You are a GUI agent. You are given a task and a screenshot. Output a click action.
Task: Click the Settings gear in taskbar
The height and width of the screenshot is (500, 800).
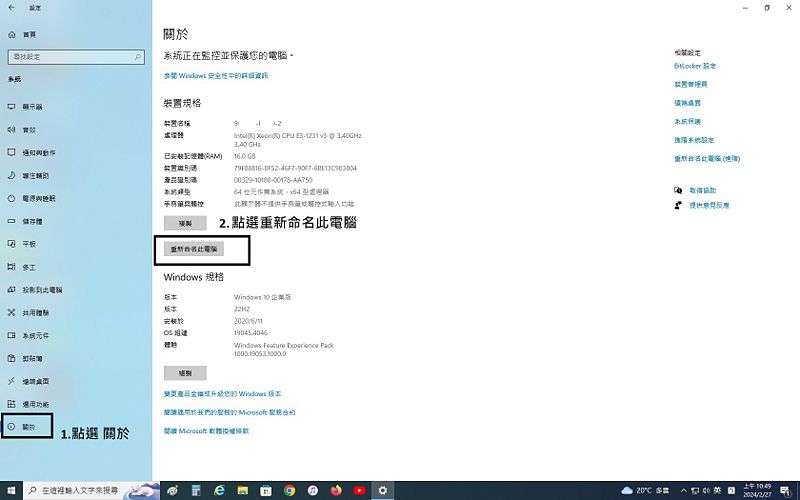(x=383, y=491)
